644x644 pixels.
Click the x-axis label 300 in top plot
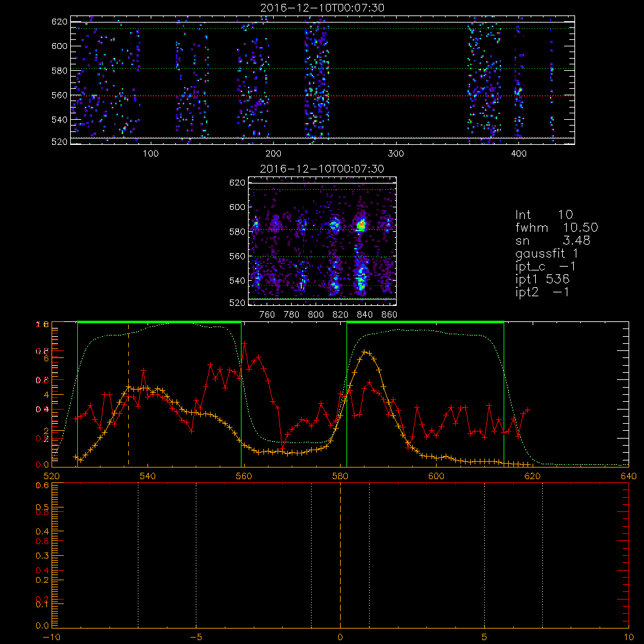pos(396,154)
